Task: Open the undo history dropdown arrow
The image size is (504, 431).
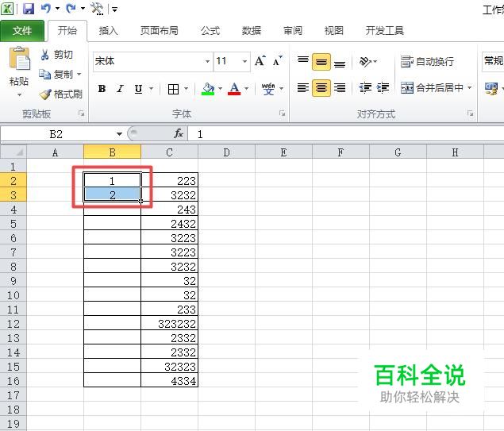Action: click(x=57, y=9)
